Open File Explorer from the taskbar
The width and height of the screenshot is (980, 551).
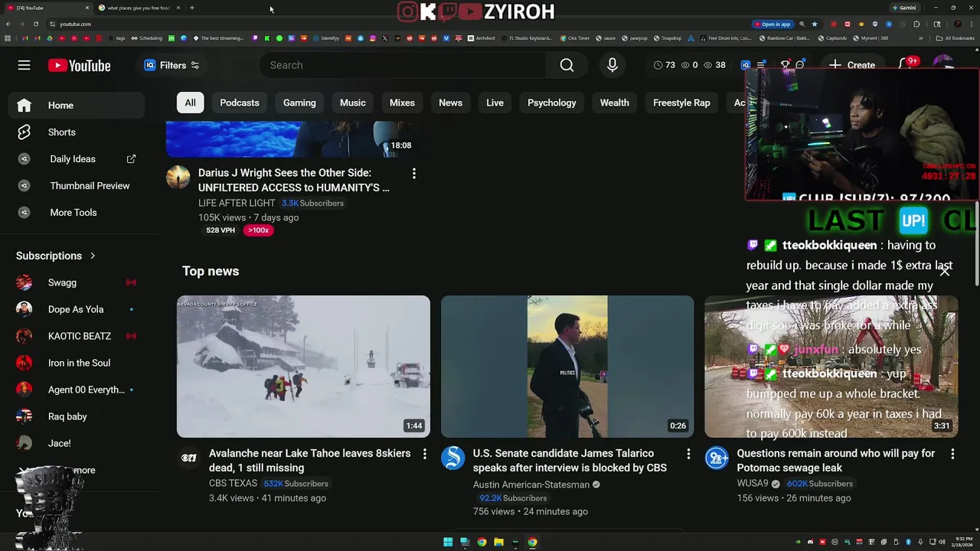tap(498, 542)
